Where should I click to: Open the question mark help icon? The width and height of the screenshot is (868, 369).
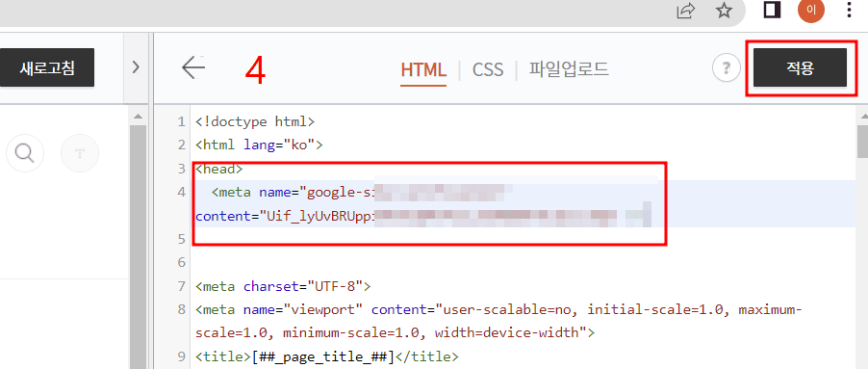click(727, 68)
